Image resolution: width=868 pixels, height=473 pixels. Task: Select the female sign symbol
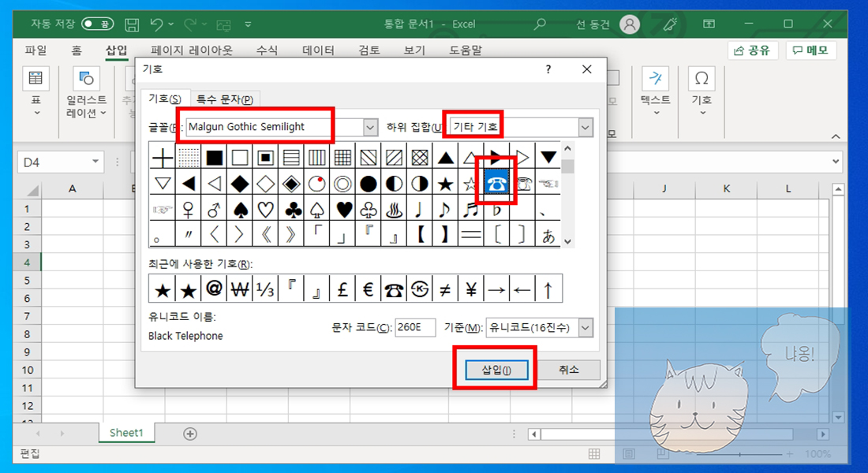[189, 210]
